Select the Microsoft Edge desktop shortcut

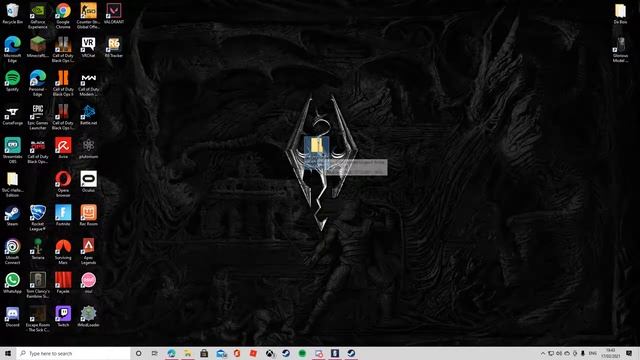(12, 50)
